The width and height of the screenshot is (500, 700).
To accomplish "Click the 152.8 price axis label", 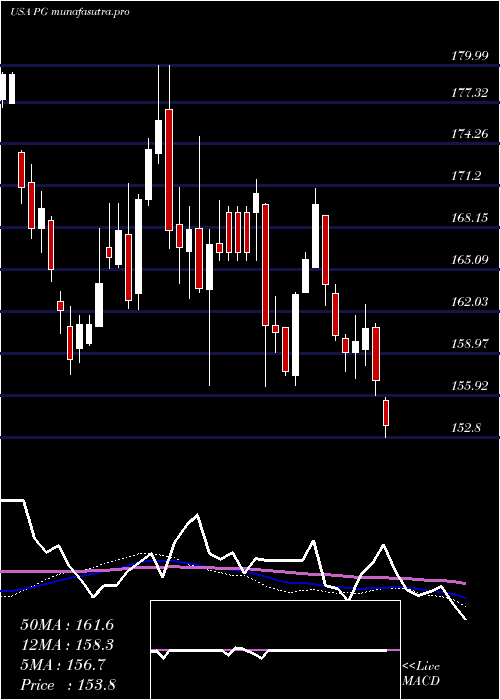I will [x=465, y=428].
